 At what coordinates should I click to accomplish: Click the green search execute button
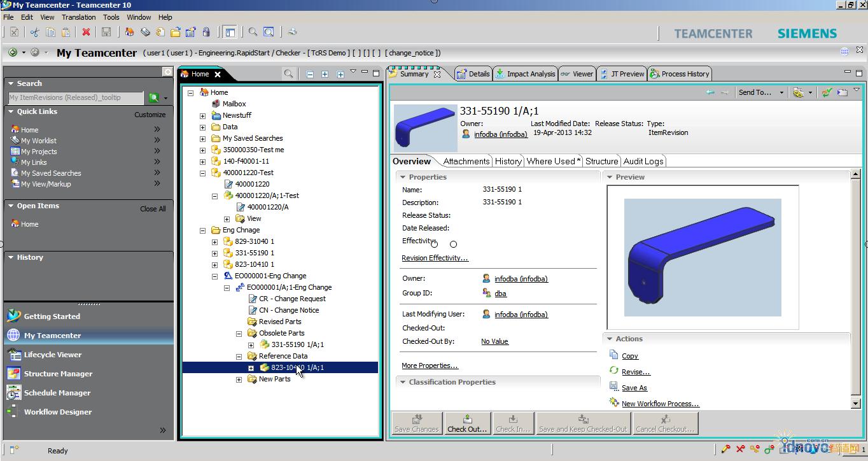coord(153,97)
